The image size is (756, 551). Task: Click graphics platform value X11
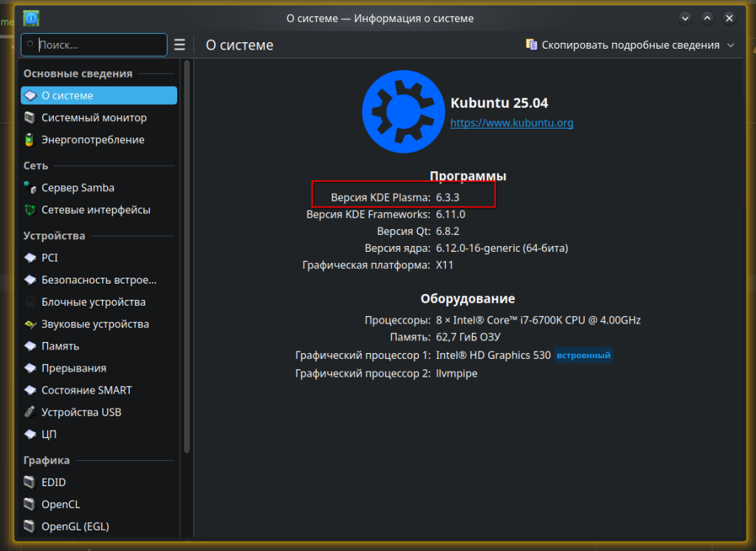coord(444,265)
